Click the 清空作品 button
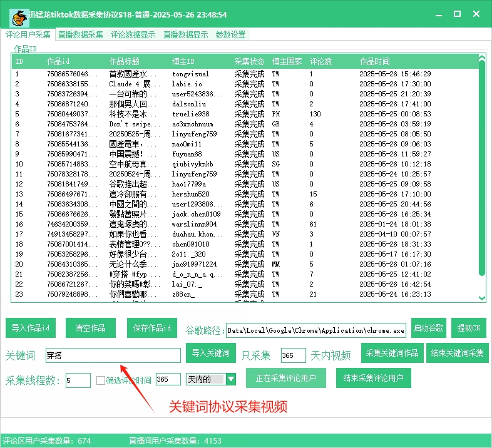This screenshot has height=448, width=492. [91, 328]
